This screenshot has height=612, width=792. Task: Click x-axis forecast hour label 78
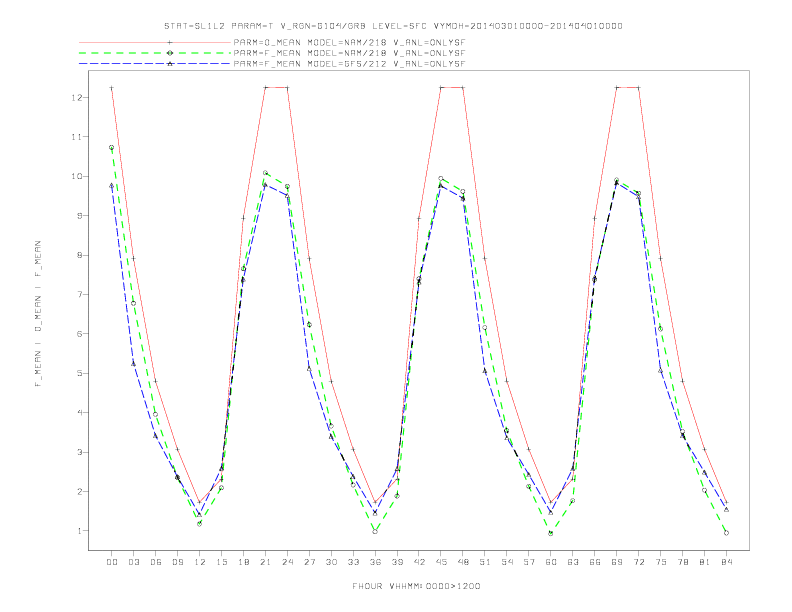coord(682,562)
